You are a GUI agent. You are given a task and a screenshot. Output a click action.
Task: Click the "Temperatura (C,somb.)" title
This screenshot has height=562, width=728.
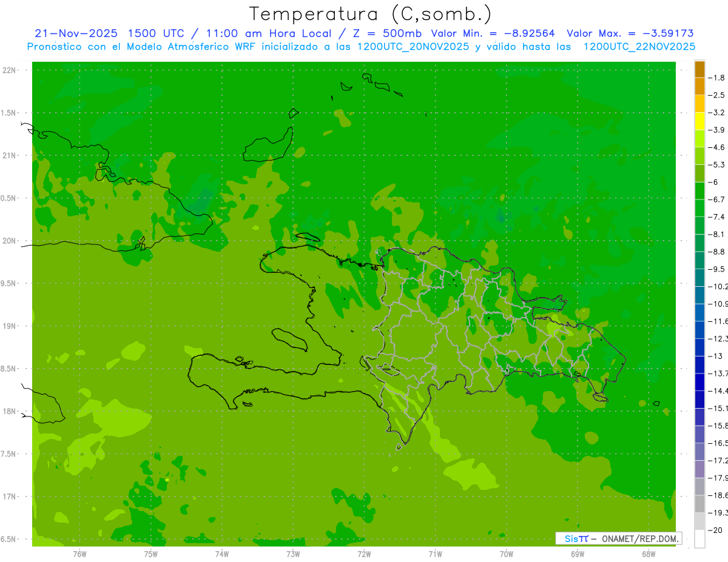point(371,14)
